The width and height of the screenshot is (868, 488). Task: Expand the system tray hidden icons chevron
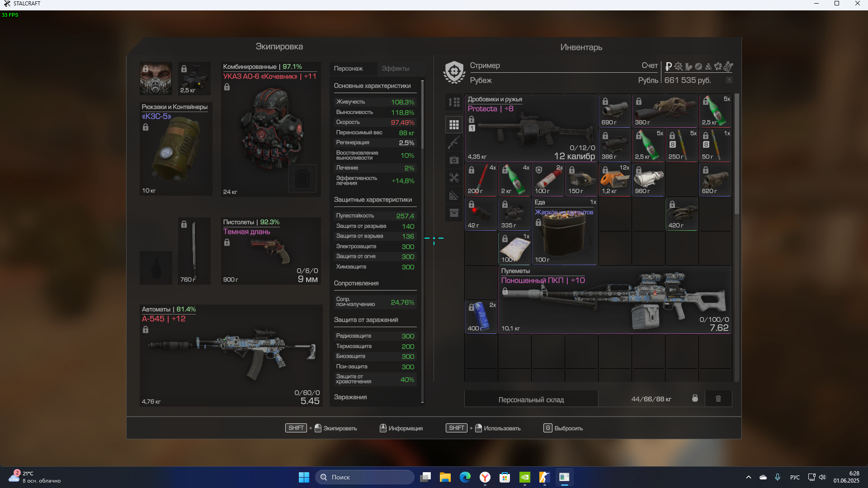coord(749,477)
